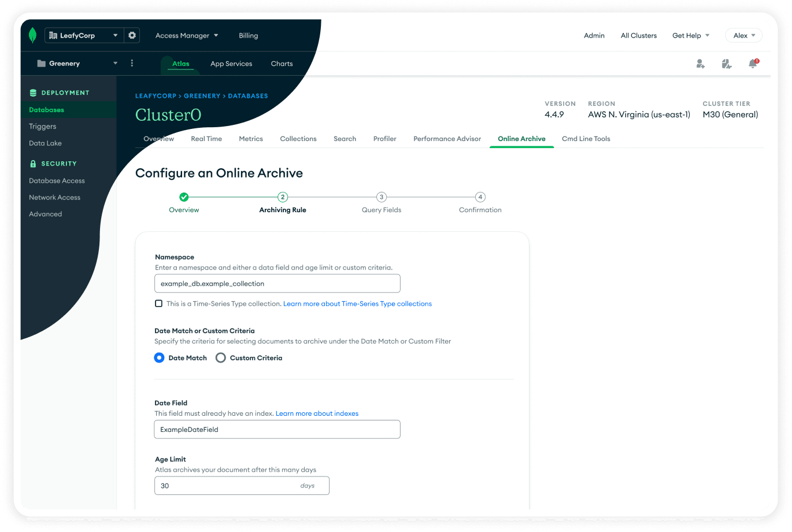
Task: Open the Alex user menu
Action: coord(743,35)
